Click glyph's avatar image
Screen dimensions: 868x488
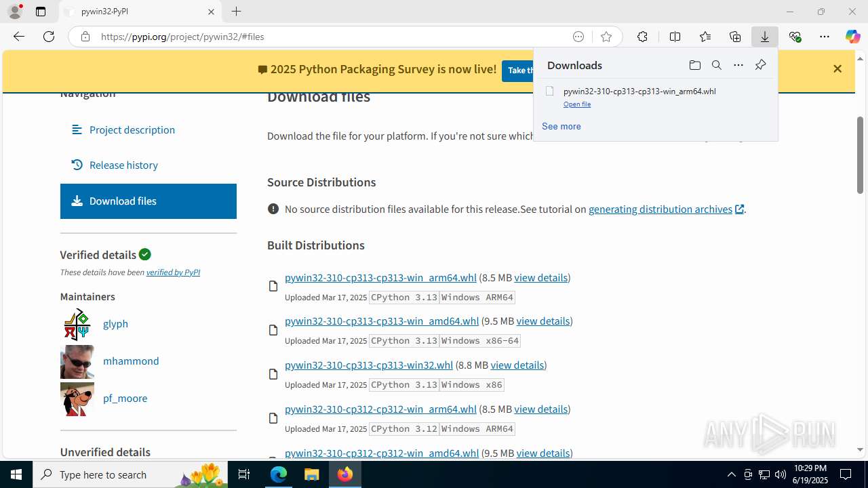tap(77, 324)
